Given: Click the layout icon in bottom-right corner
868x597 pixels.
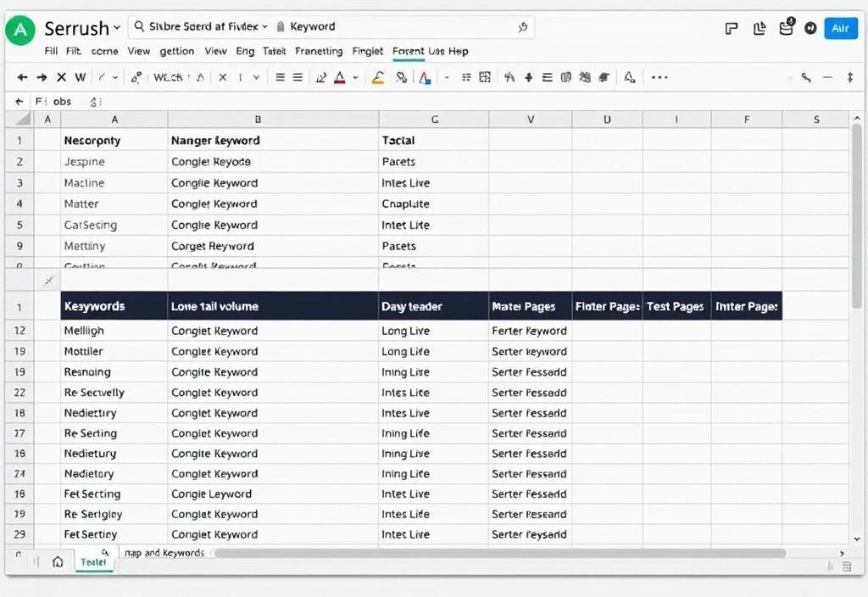Looking at the screenshot, I should pyautogui.click(x=847, y=566).
